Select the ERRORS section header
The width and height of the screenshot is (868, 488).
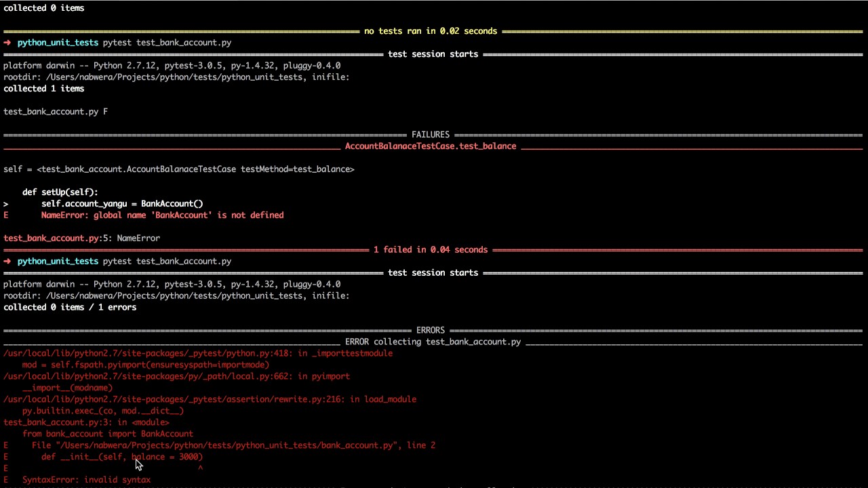click(x=430, y=331)
